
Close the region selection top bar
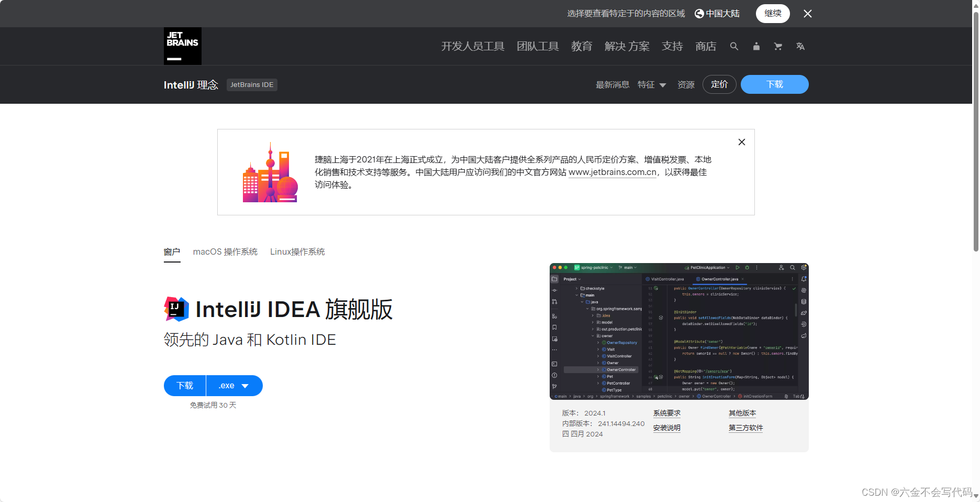click(808, 14)
